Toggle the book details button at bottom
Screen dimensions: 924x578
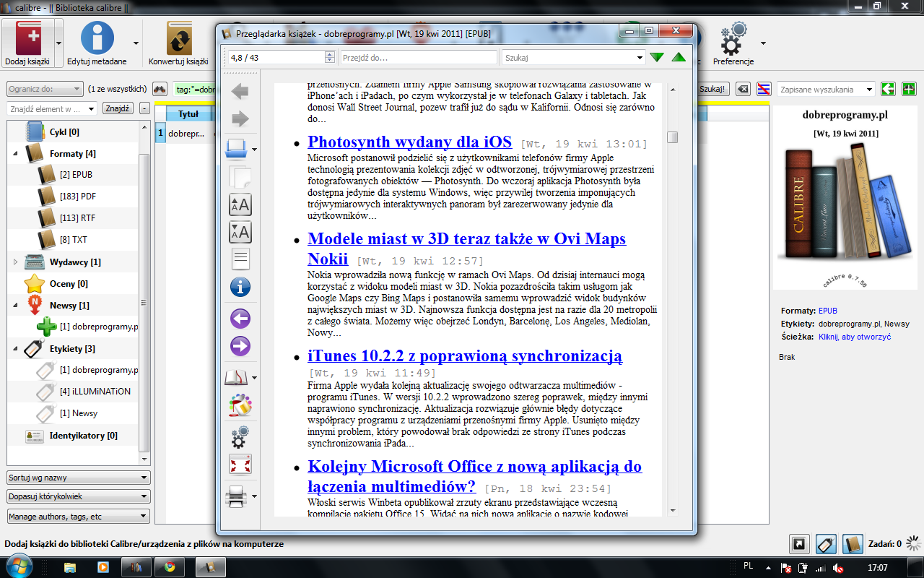(x=853, y=544)
